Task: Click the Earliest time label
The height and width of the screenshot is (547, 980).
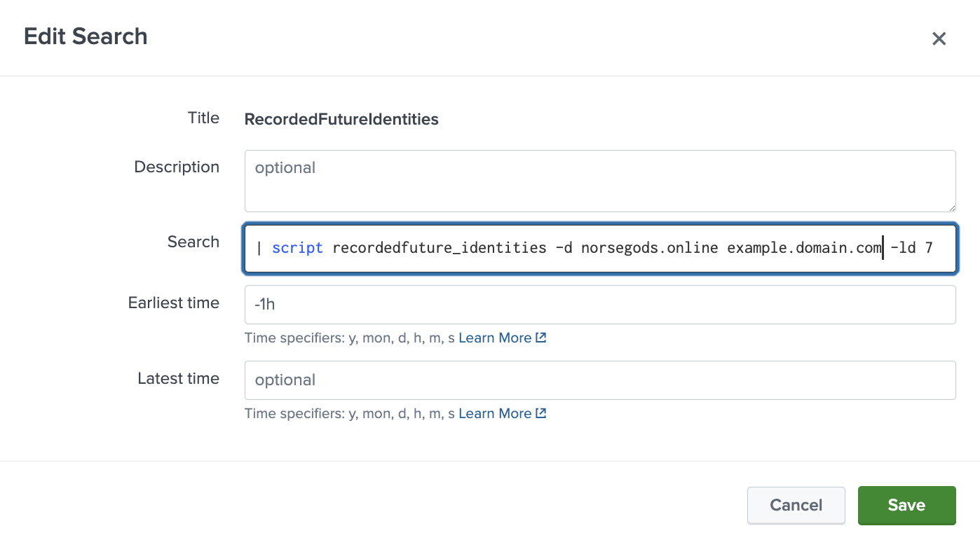Action: coord(173,303)
